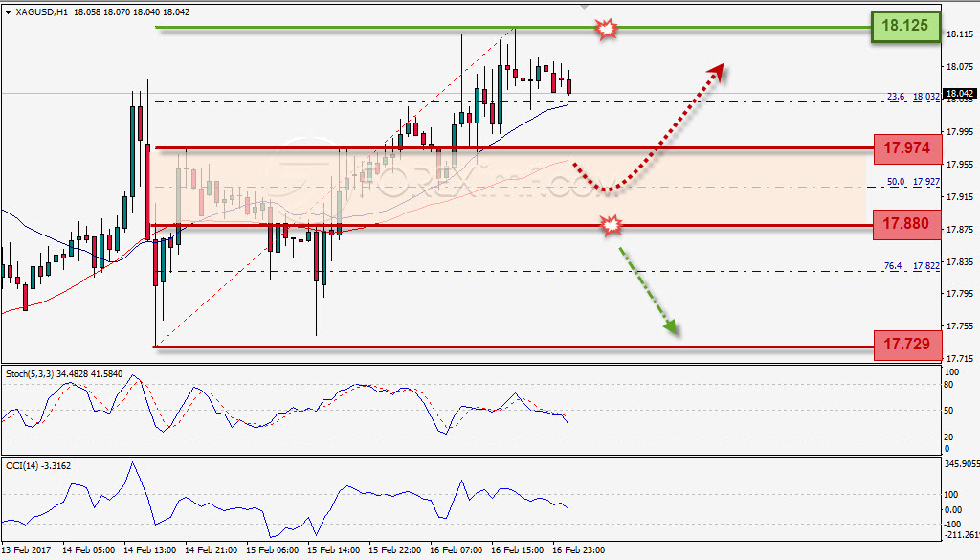
Task: Click the burst marker on 17.880 line
Action: click(x=612, y=225)
